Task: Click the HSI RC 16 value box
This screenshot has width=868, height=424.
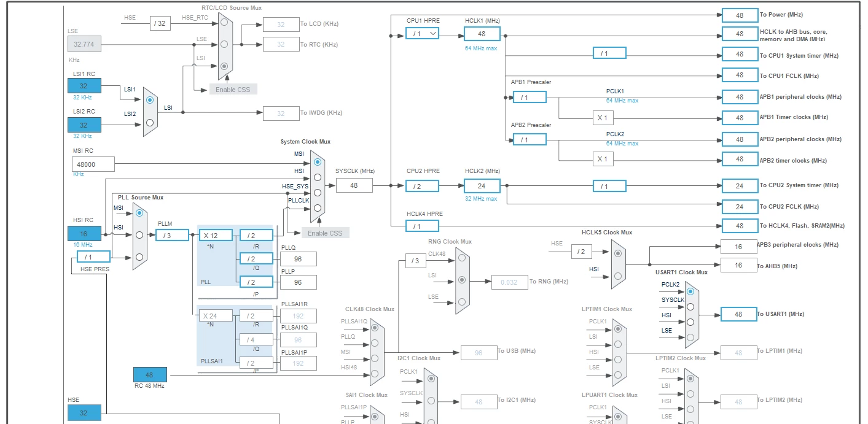Action: click(83, 234)
